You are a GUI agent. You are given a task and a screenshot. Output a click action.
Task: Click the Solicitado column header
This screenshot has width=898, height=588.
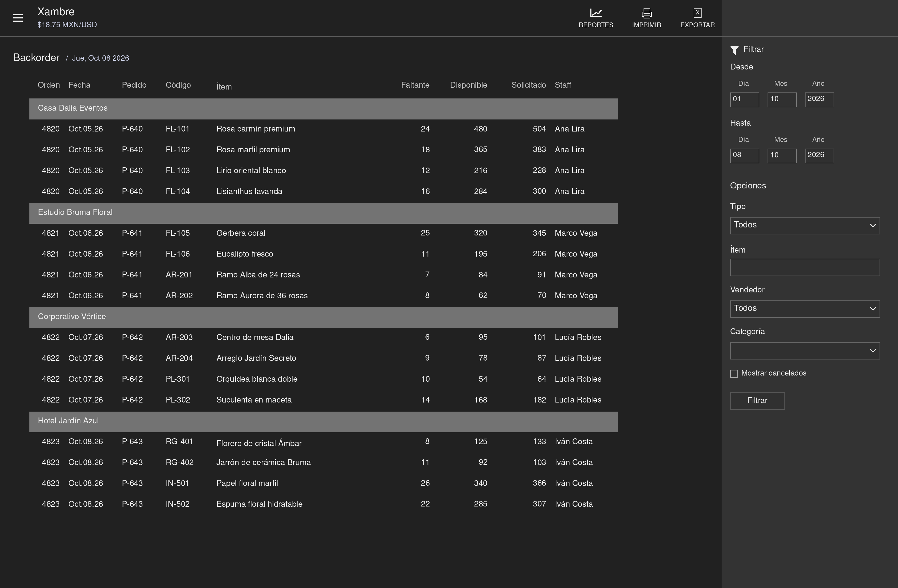point(528,85)
